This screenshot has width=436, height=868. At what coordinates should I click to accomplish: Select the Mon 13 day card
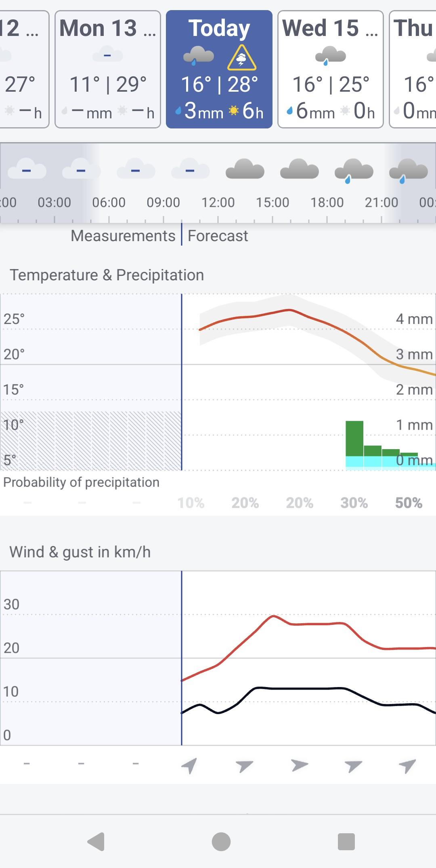108,69
